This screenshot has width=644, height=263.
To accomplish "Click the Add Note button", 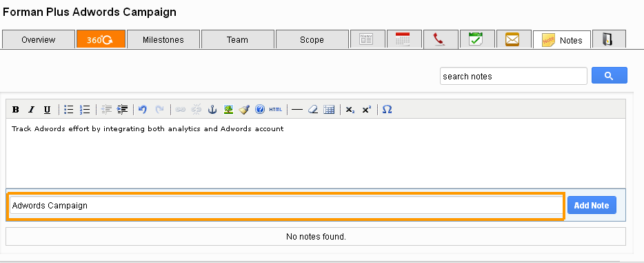I will pyautogui.click(x=592, y=205).
